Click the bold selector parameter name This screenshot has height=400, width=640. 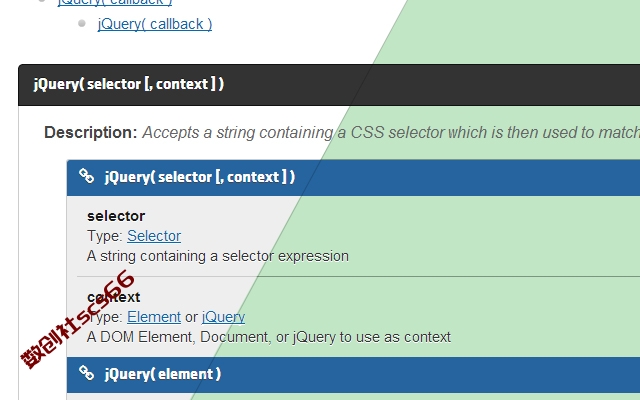point(116,216)
